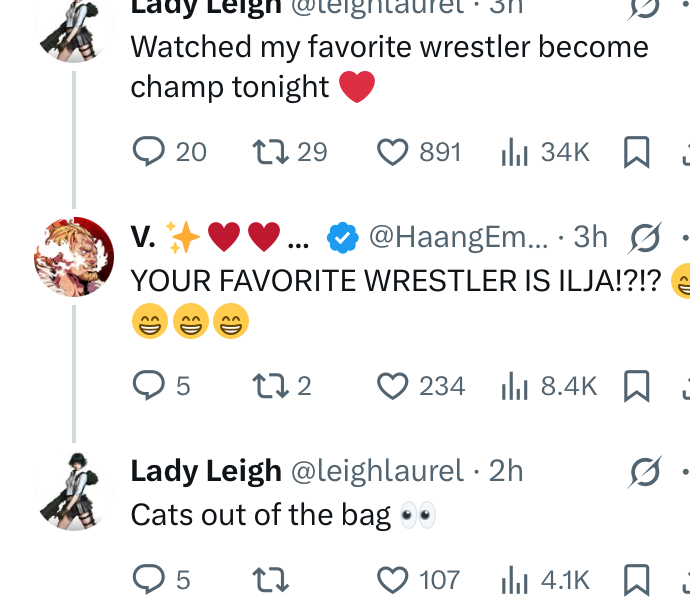The width and height of the screenshot is (690, 597).
Task: Repost the tweet with 2 reposts
Action: pos(266,385)
